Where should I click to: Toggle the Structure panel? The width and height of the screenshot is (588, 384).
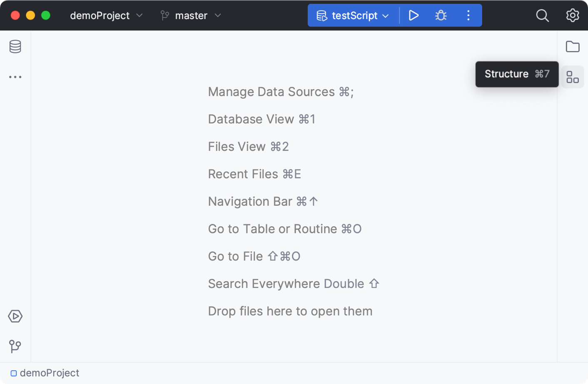pos(573,77)
